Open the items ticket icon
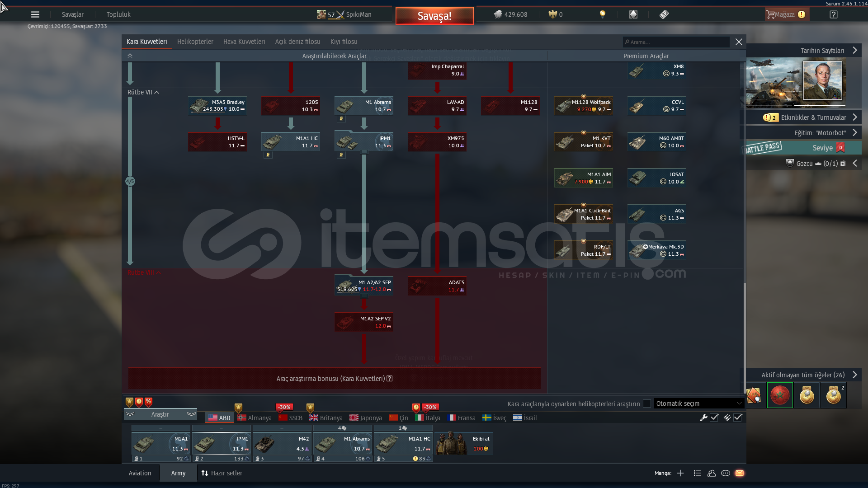The image size is (868, 488). click(664, 14)
